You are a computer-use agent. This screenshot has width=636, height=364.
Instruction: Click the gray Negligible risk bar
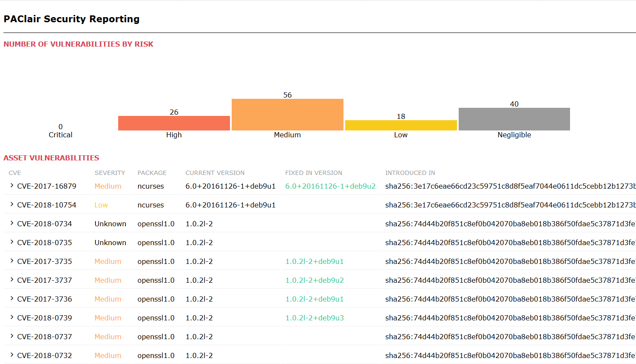514,119
